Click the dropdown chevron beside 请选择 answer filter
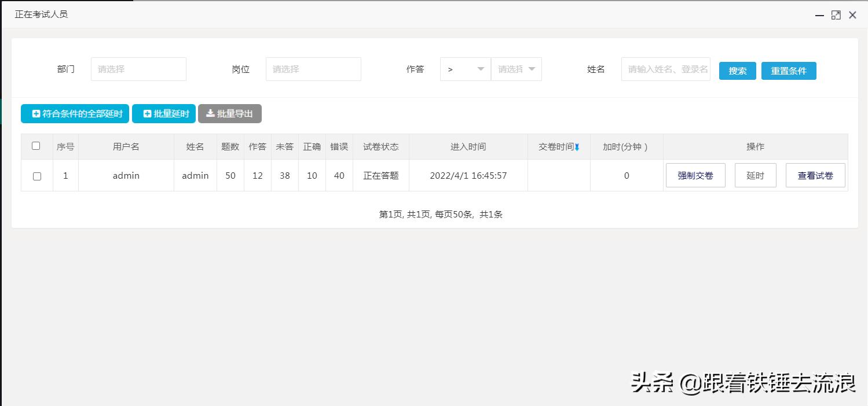 532,69
